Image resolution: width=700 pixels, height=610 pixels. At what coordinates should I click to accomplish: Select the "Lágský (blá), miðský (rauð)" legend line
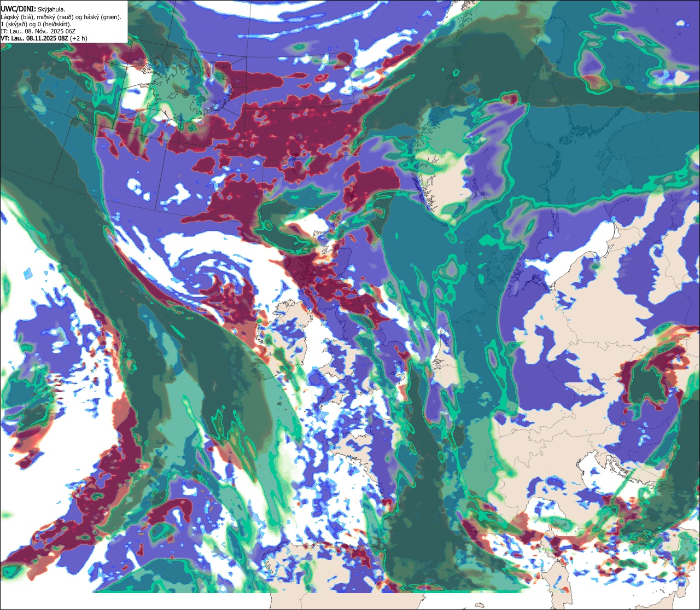pyautogui.click(x=61, y=17)
